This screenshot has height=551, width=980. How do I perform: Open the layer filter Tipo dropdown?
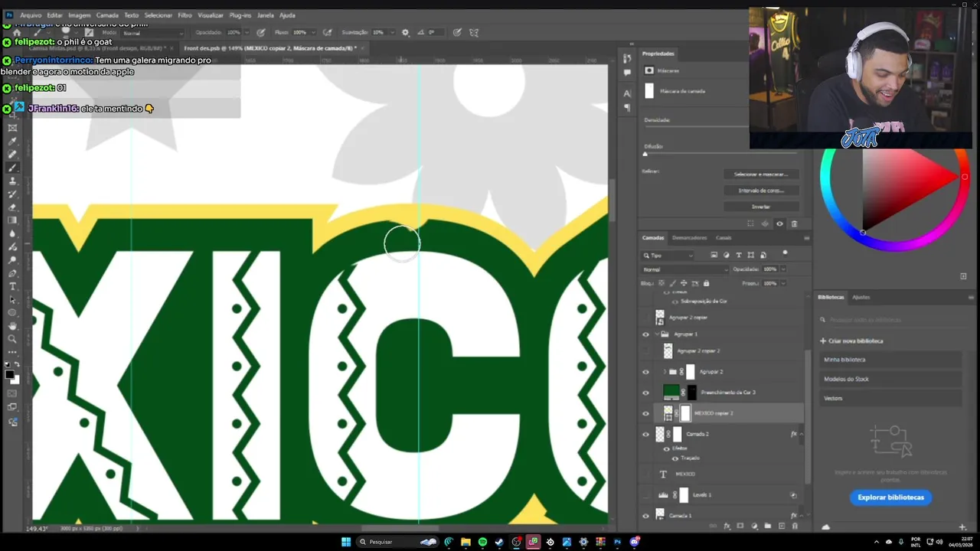[668, 255]
